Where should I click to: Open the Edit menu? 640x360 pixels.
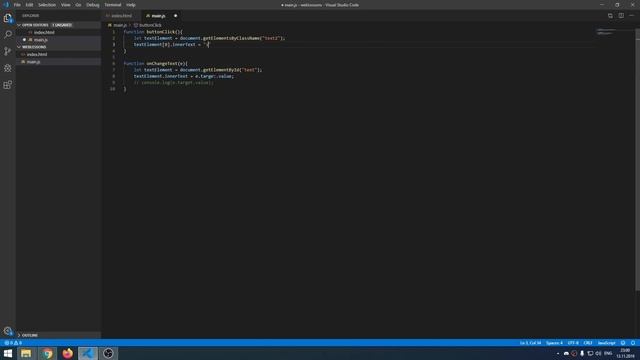[29, 5]
